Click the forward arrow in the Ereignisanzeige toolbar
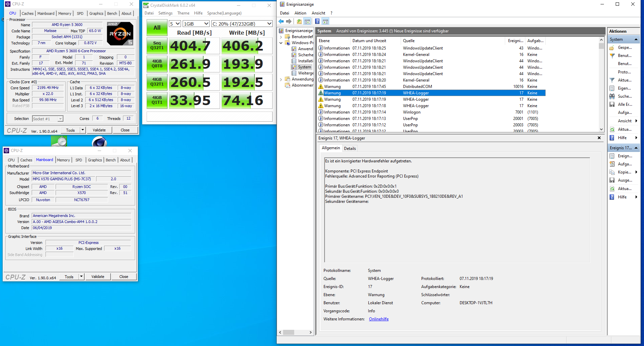Viewport: 644px width, 346px height. (x=289, y=22)
